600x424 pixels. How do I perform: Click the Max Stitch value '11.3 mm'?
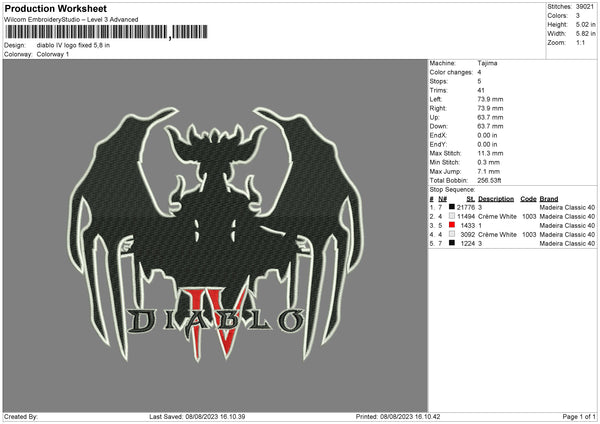490,153
